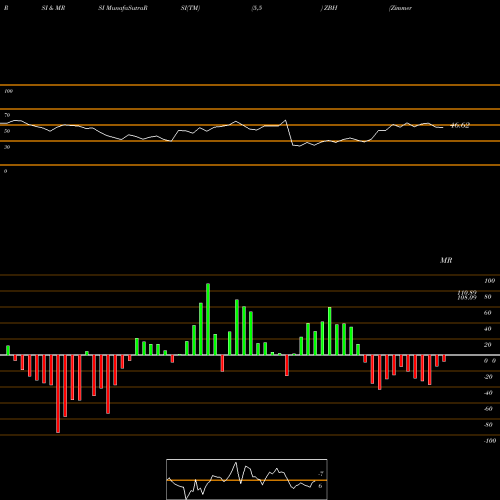Click the -60 label on MR axis
Image resolution: width=500 pixels, height=500 pixels.
click(488, 409)
